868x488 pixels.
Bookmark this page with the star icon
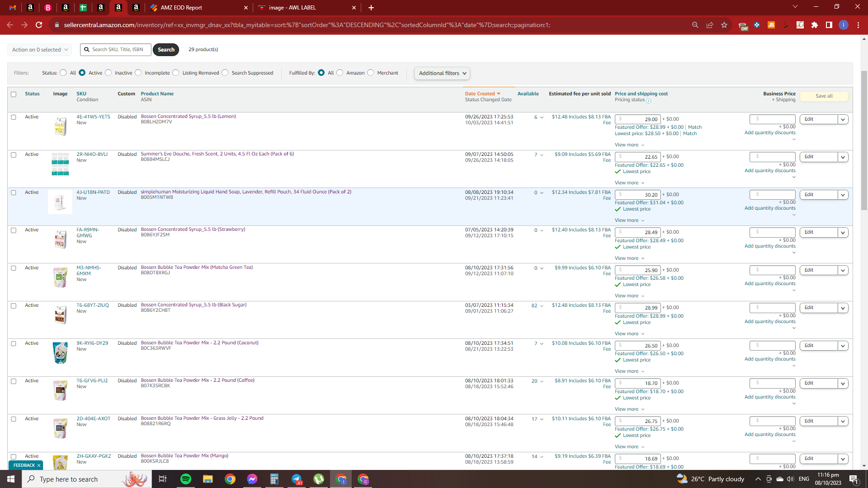pyautogui.click(x=724, y=25)
